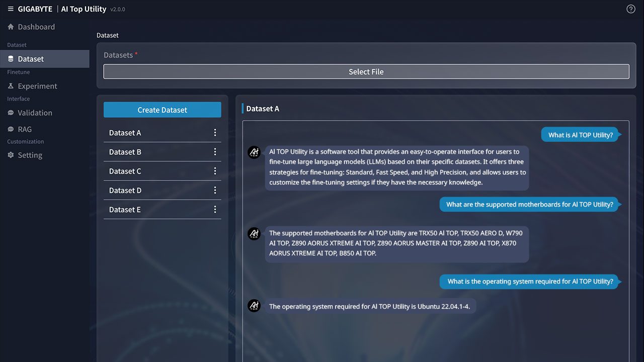The height and width of the screenshot is (362, 644).
Task: Click the answer describing fine-tuning strategies
Action: pyautogui.click(x=397, y=167)
